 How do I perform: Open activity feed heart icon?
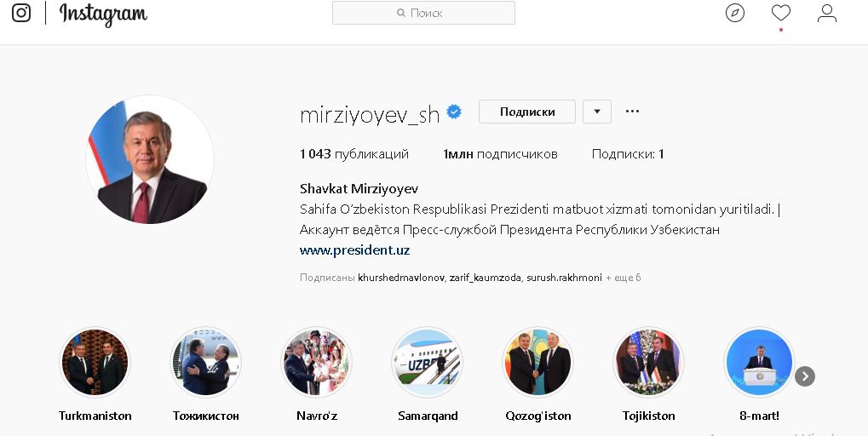coord(780,13)
